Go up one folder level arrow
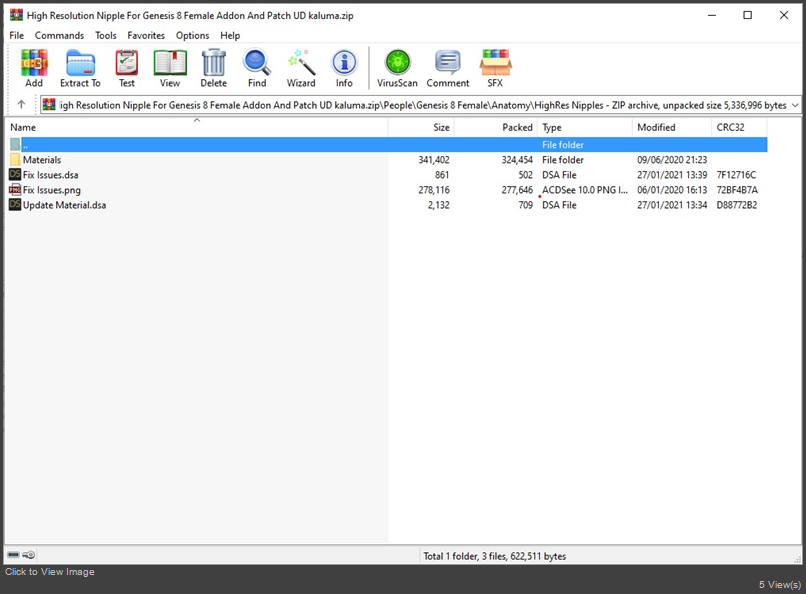The width and height of the screenshot is (806, 594). click(x=21, y=105)
